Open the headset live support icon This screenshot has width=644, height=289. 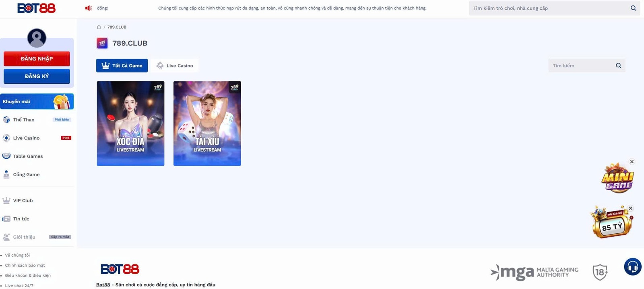click(632, 267)
